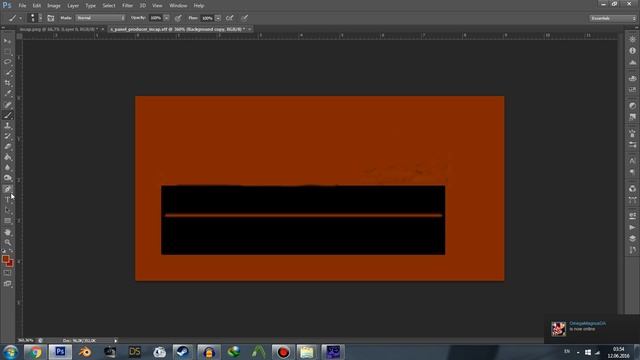640x360 pixels.
Task: Open the tool preset picker arrow
Action: (20, 18)
